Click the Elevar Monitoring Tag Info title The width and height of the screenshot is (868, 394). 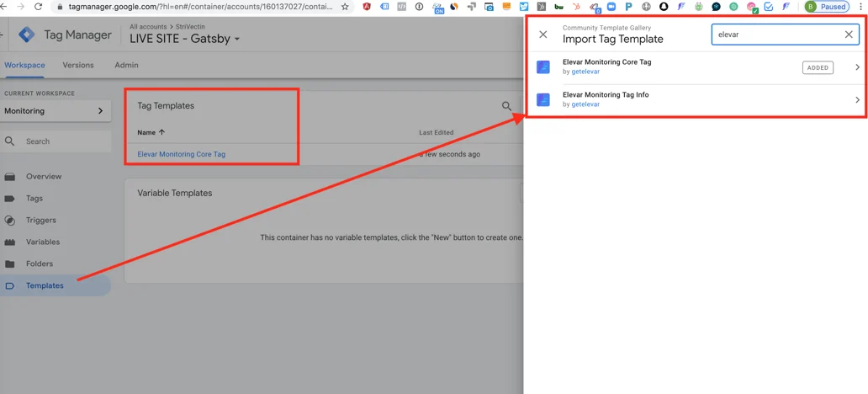606,95
